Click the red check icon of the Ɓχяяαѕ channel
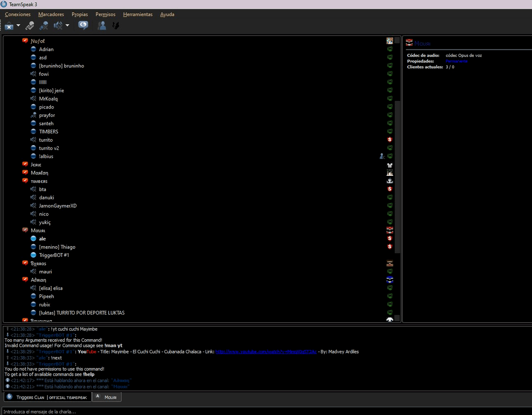The height and width of the screenshot is (415, 532). click(x=25, y=263)
